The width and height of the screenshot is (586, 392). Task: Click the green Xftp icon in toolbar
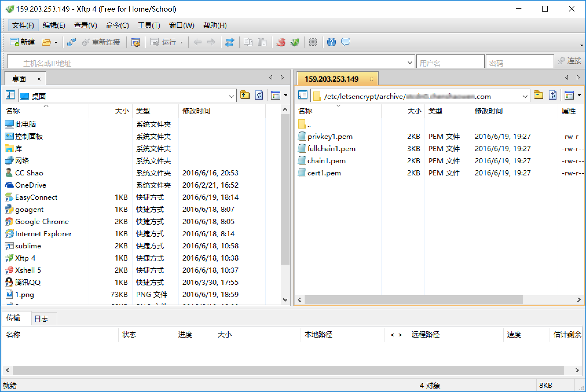tap(295, 42)
